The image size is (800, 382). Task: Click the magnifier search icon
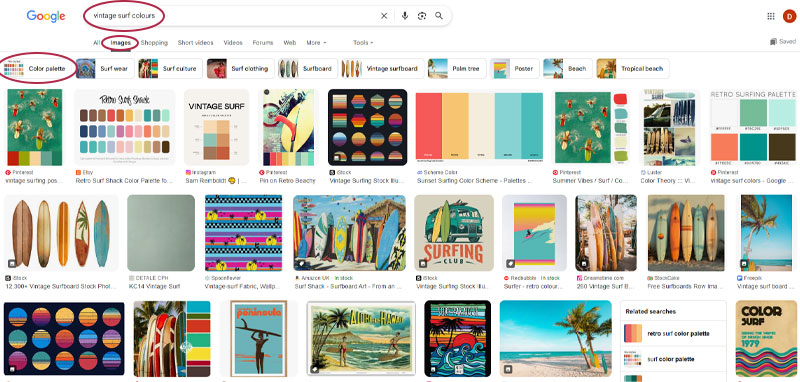click(439, 16)
